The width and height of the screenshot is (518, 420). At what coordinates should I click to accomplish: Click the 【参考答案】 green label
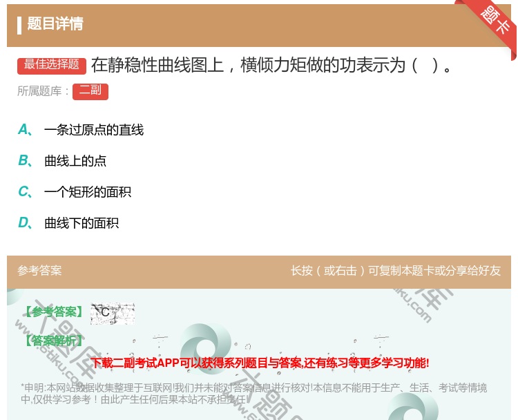[53, 312]
